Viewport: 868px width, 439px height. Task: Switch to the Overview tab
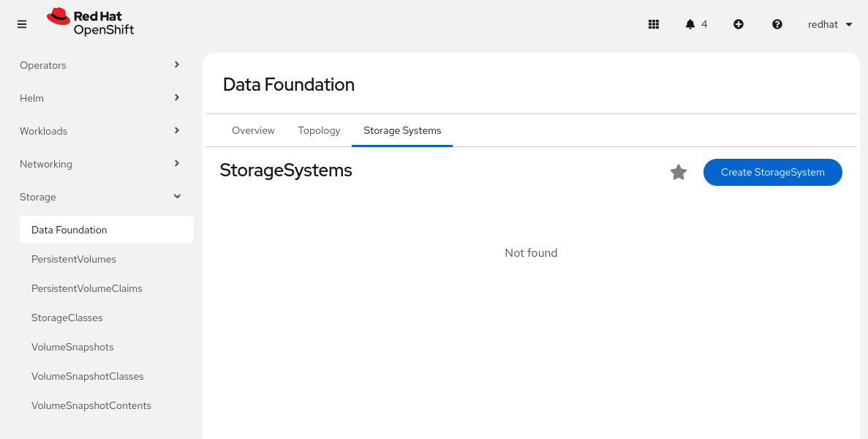pos(253,130)
